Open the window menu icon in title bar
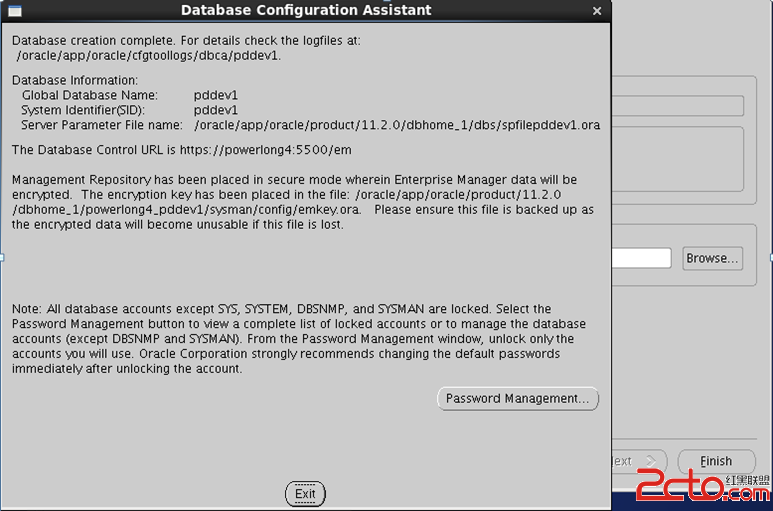 15,11
